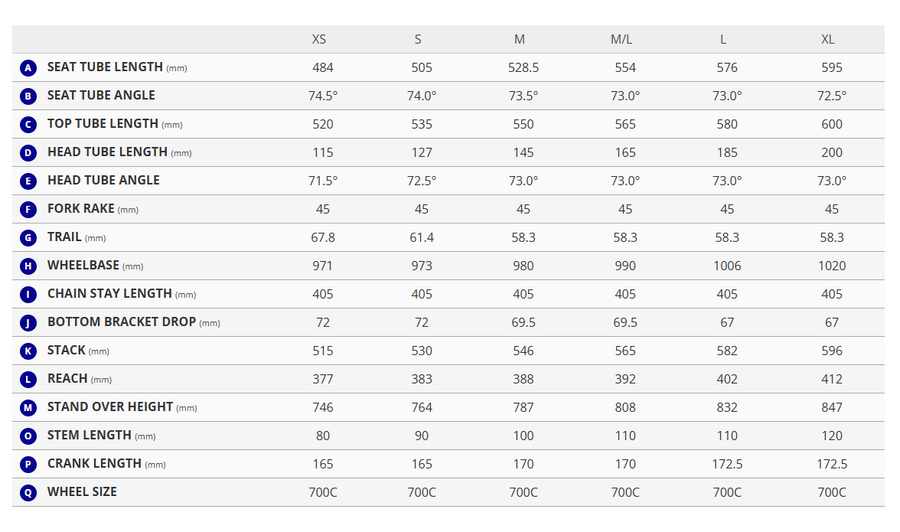The height and width of the screenshot is (532, 900).
Task: Select the C icon beside Top Tube Length
Action: tap(28, 125)
